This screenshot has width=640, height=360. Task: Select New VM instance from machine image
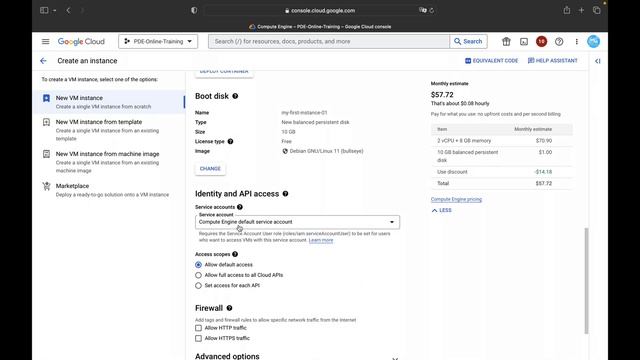pyautogui.click(x=109, y=162)
